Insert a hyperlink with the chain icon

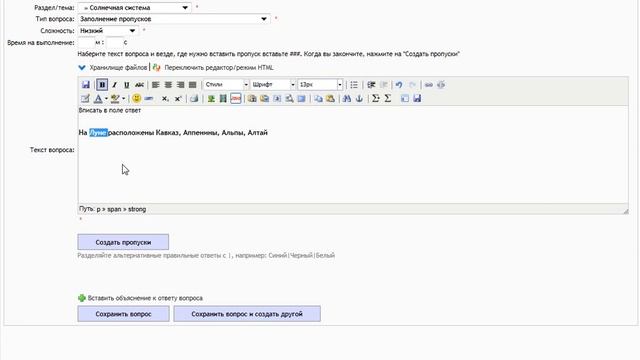point(429,84)
